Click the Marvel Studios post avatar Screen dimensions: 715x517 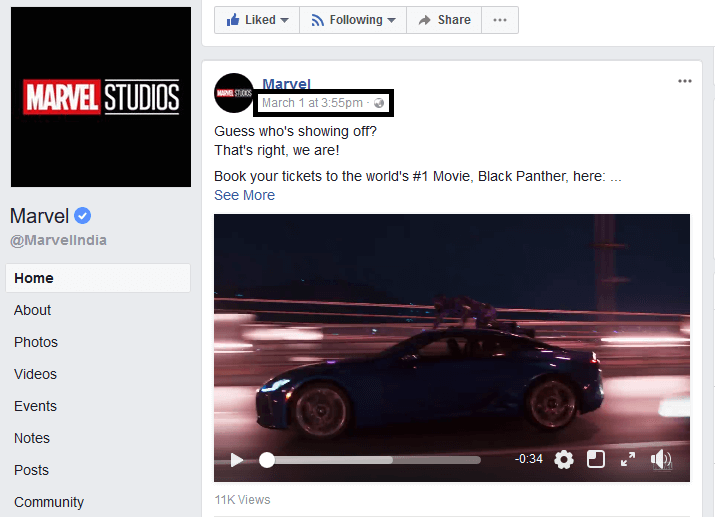[234, 93]
